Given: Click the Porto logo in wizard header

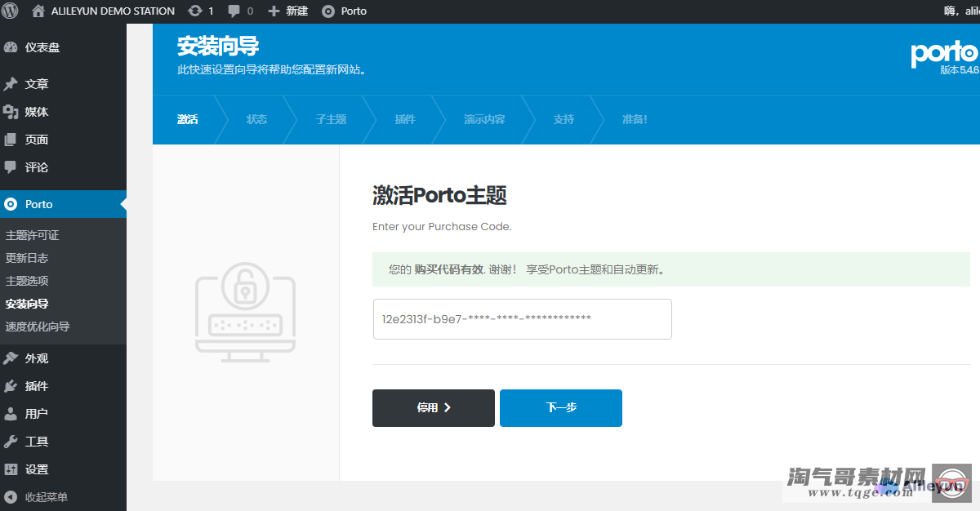Looking at the screenshot, I should 945,55.
